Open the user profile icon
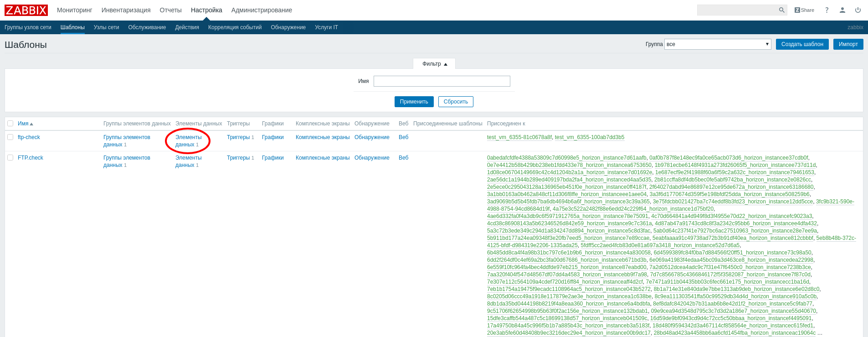This screenshot has height=337, width=868. pos(842,10)
